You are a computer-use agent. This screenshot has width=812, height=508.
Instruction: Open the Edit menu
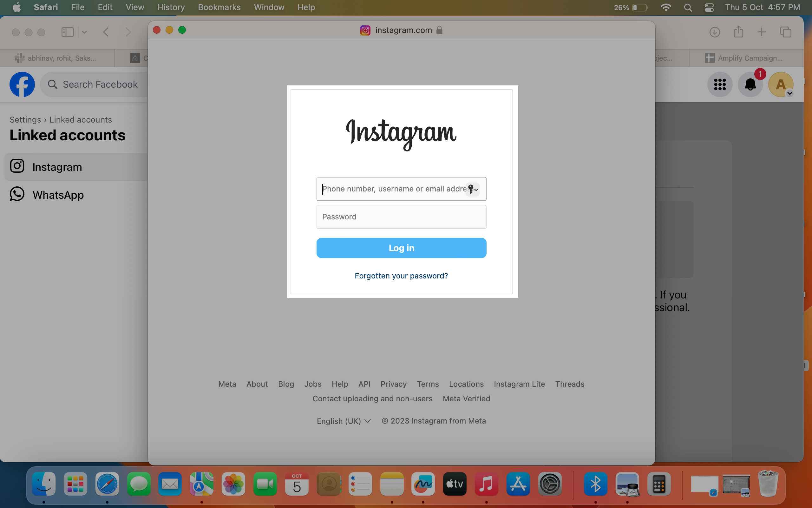point(105,7)
